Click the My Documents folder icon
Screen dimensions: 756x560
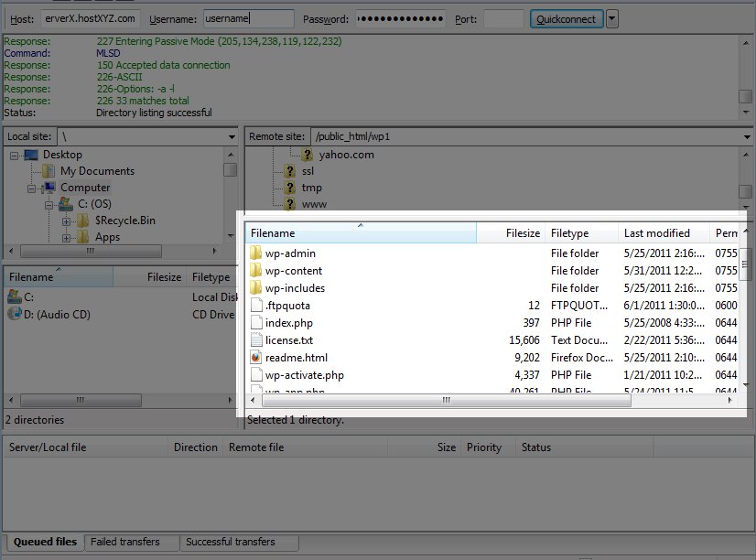tap(49, 171)
